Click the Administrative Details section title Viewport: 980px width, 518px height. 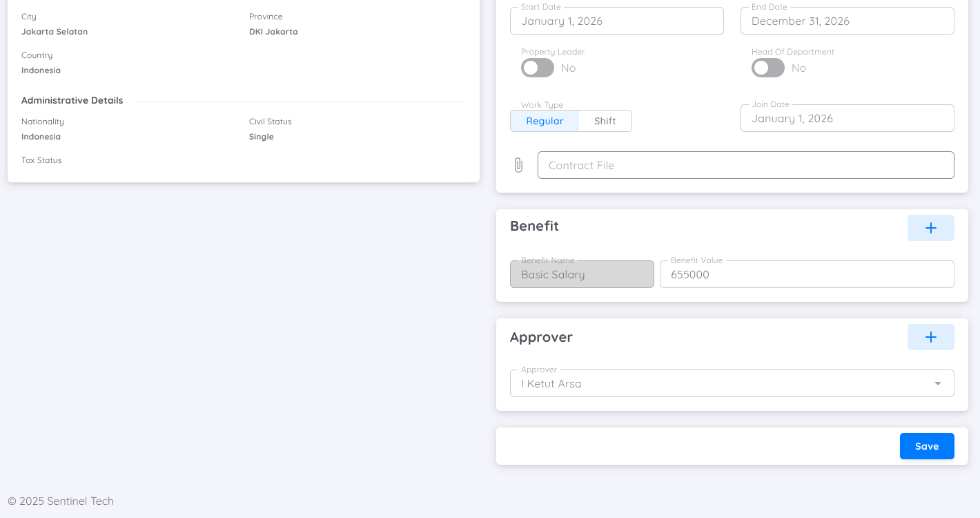(x=72, y=100)
